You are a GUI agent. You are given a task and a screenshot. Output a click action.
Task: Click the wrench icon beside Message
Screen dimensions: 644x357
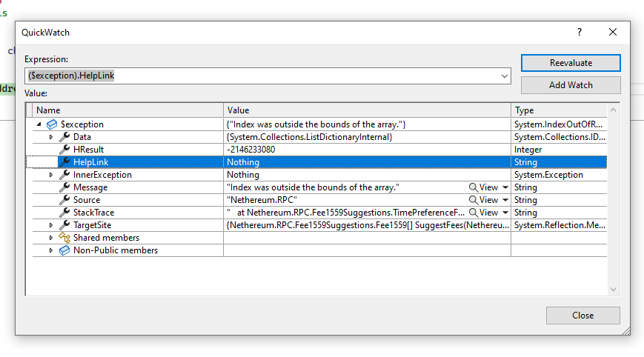64,187
